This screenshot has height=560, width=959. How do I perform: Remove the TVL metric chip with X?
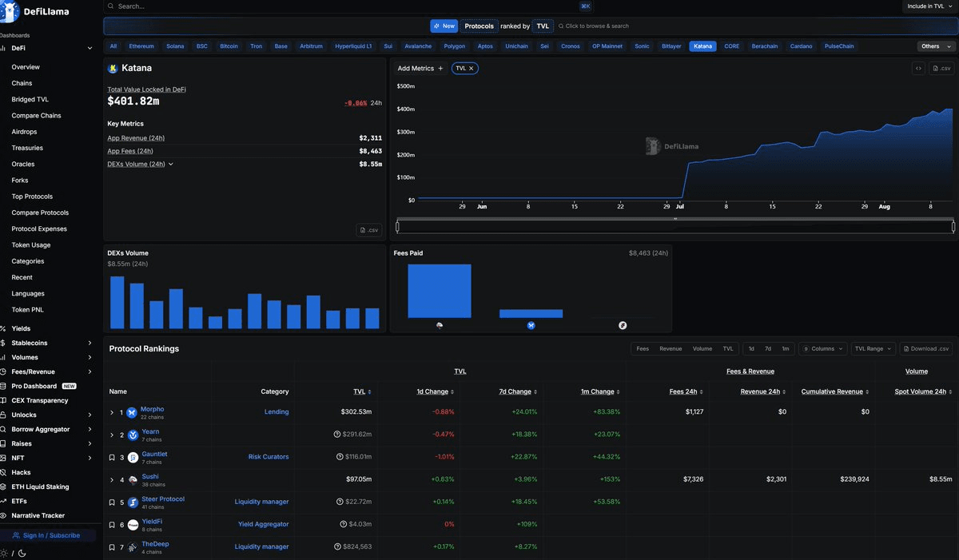[472, 69]
